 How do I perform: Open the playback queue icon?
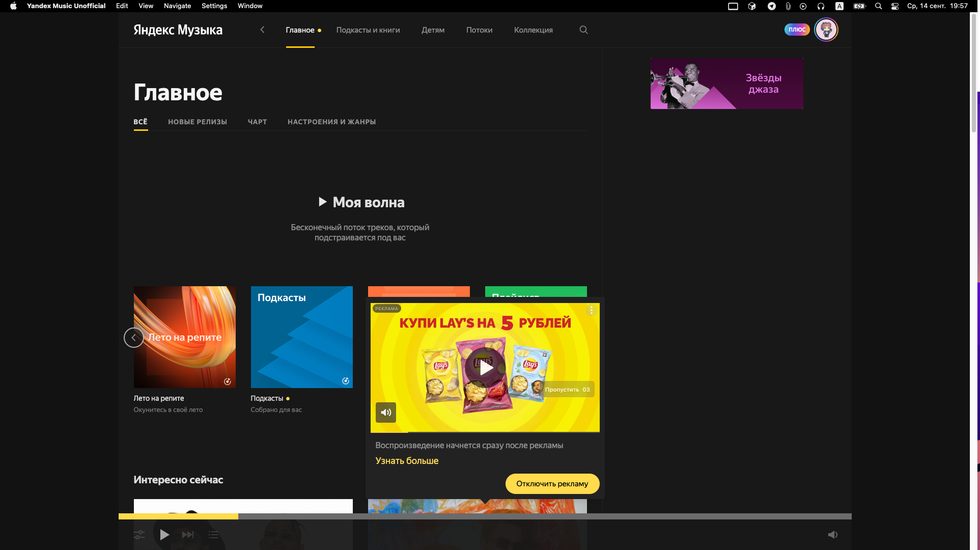[213, 535]
